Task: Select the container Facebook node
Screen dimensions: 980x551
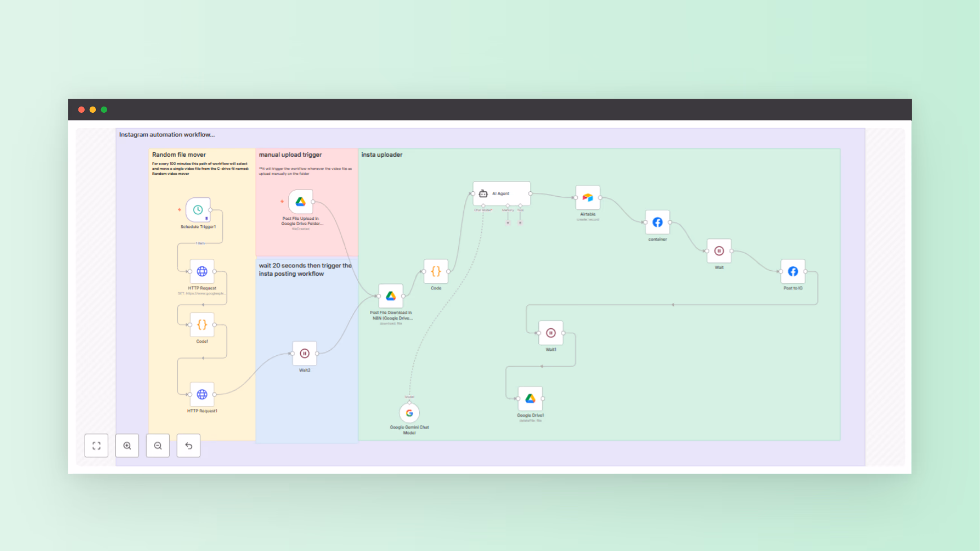Action: (657, 222)
